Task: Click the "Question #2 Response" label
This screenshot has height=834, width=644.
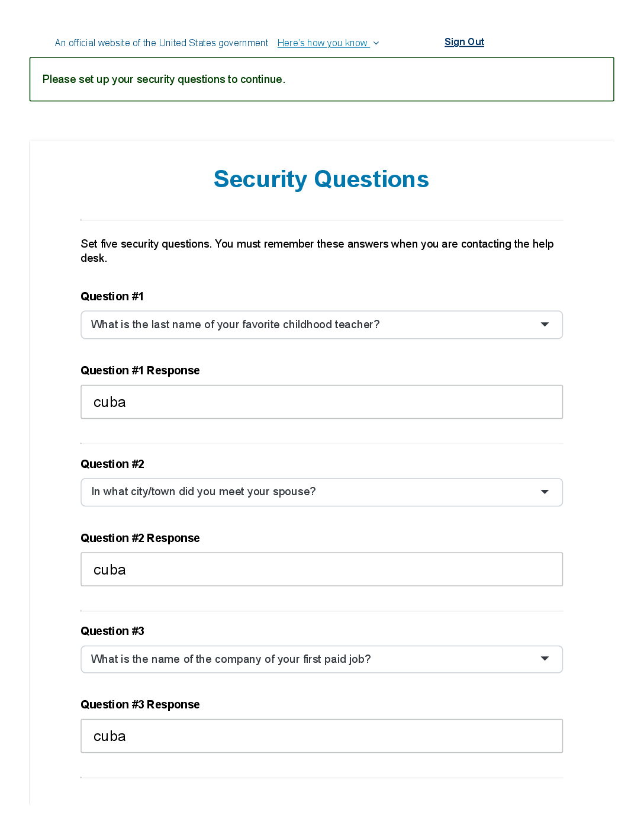Action: [140, 538]
